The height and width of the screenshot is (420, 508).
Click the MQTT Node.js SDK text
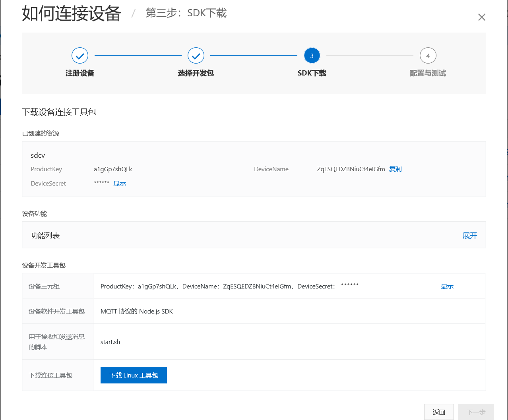pos(137,311)
